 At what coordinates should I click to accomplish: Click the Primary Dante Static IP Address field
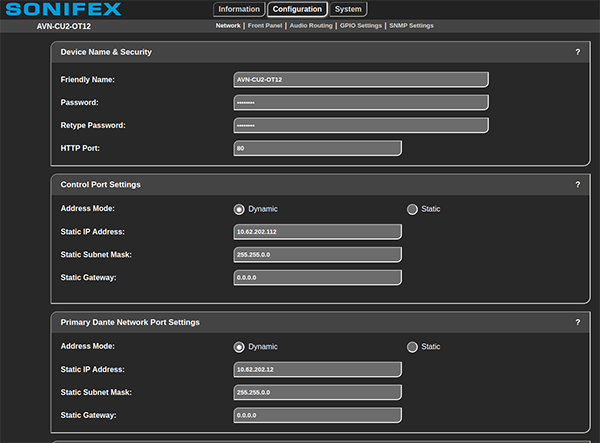click(x=318, y=370)
